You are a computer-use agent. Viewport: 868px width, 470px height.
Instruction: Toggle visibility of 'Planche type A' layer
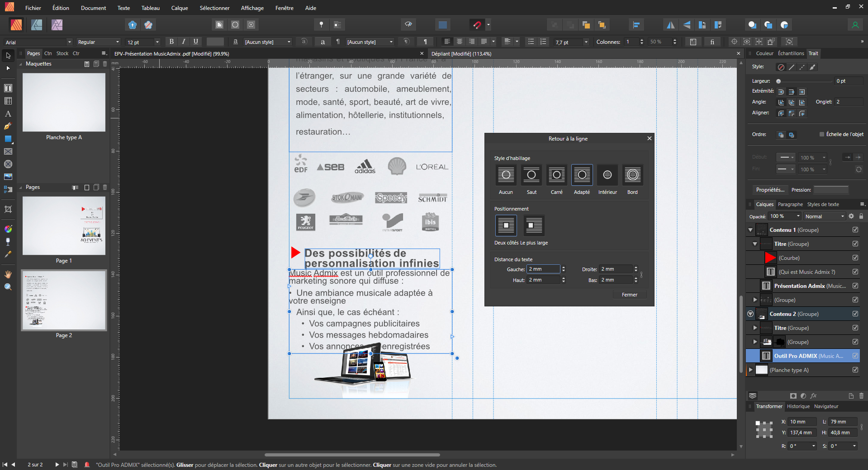pyautogui.click(x=855, y=370)
